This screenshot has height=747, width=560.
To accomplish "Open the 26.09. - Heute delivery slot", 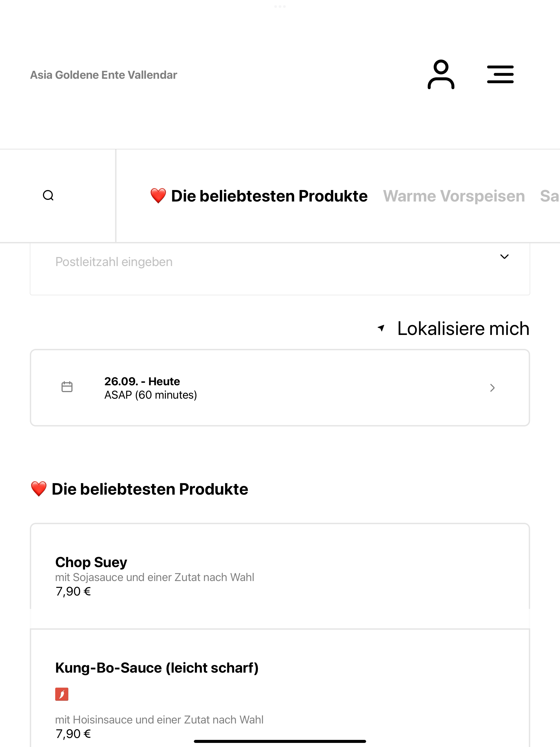I will (280, 388).
